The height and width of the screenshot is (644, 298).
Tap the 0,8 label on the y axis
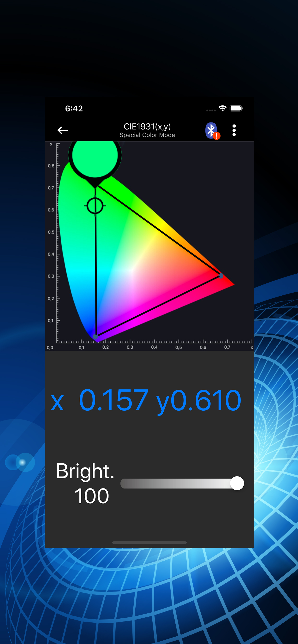[x=51, y=166]
